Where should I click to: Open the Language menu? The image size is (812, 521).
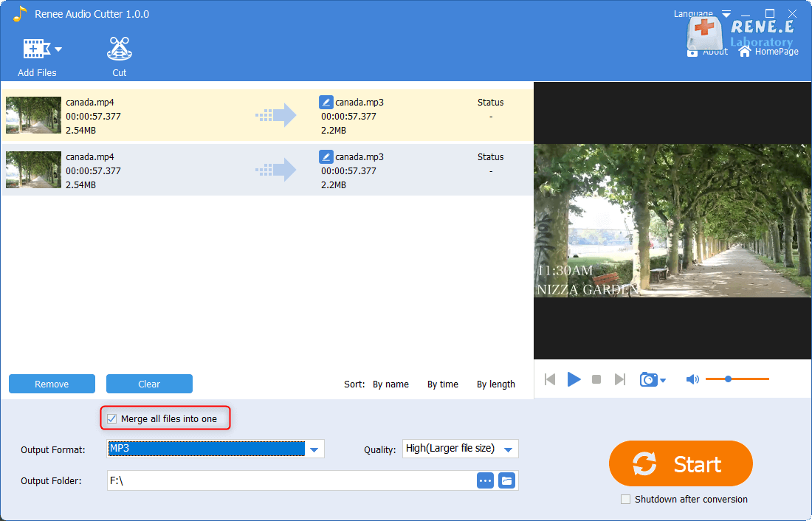coord(702,13)
